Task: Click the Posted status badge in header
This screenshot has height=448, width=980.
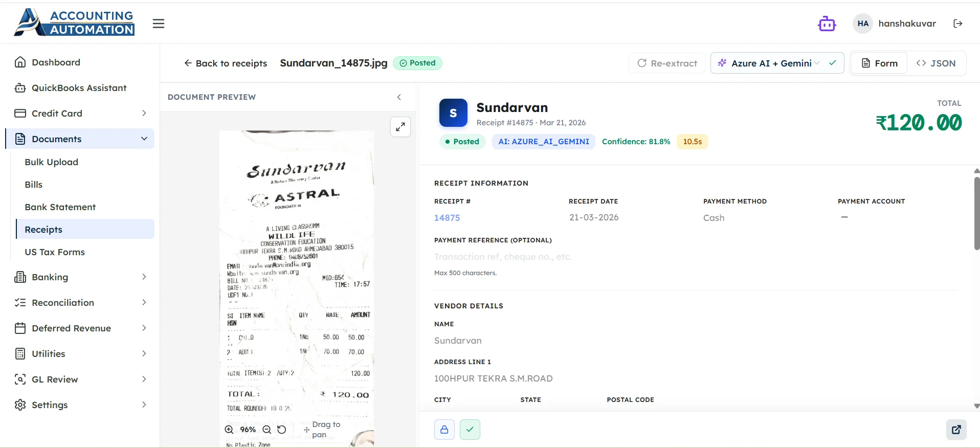Action: (417, 63)
